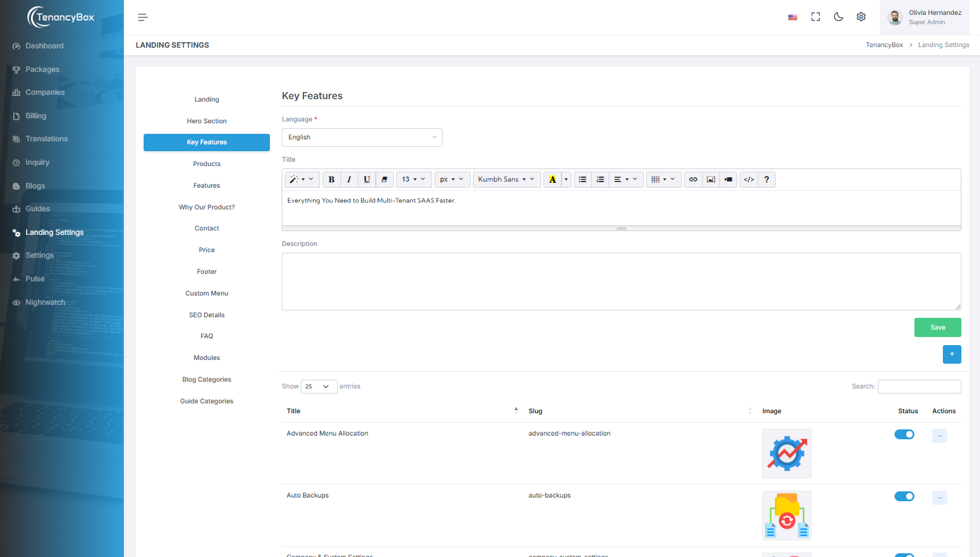The width and height of the screenshot is (980, 557).
Task: Open the Blog Categories tab
Action: tap(207, 380)
